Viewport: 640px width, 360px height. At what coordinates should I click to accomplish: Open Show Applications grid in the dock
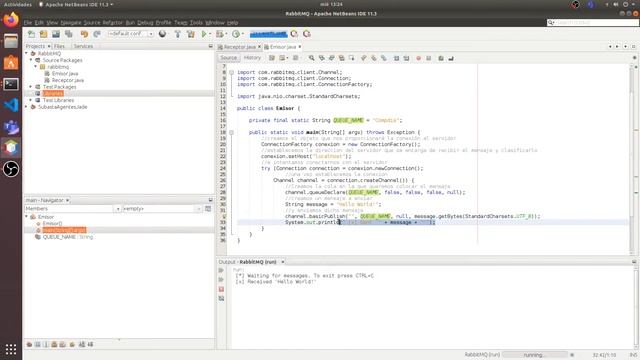pyautogui.click(x=11, y=349)
